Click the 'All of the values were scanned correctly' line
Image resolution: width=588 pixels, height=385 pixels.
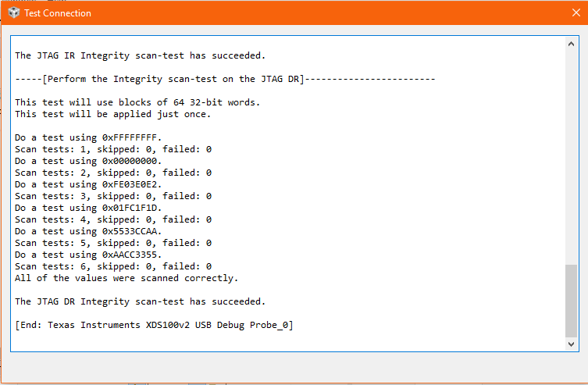click(127, 278)
